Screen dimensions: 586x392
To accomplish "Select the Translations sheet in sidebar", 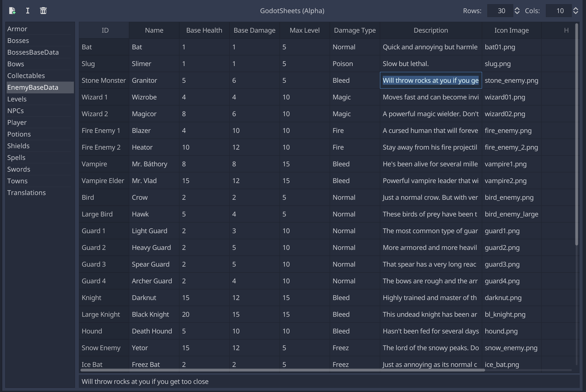I will [26, 193].
